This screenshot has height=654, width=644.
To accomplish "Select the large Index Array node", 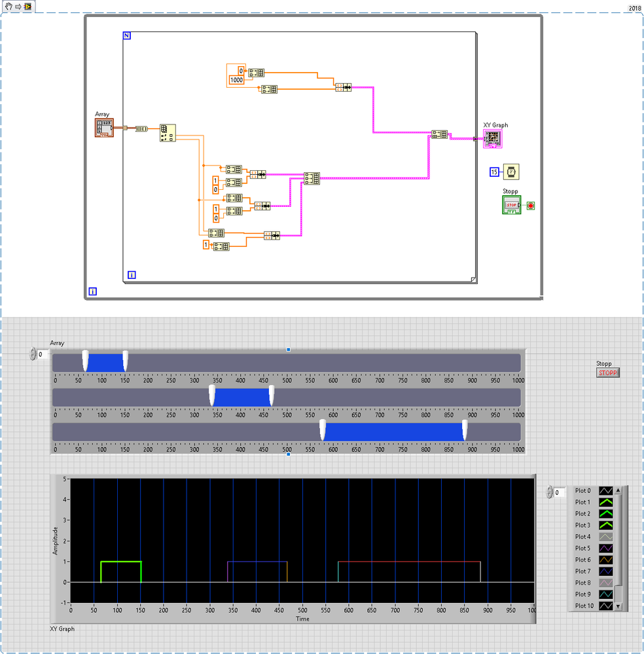I will [168, 133].
